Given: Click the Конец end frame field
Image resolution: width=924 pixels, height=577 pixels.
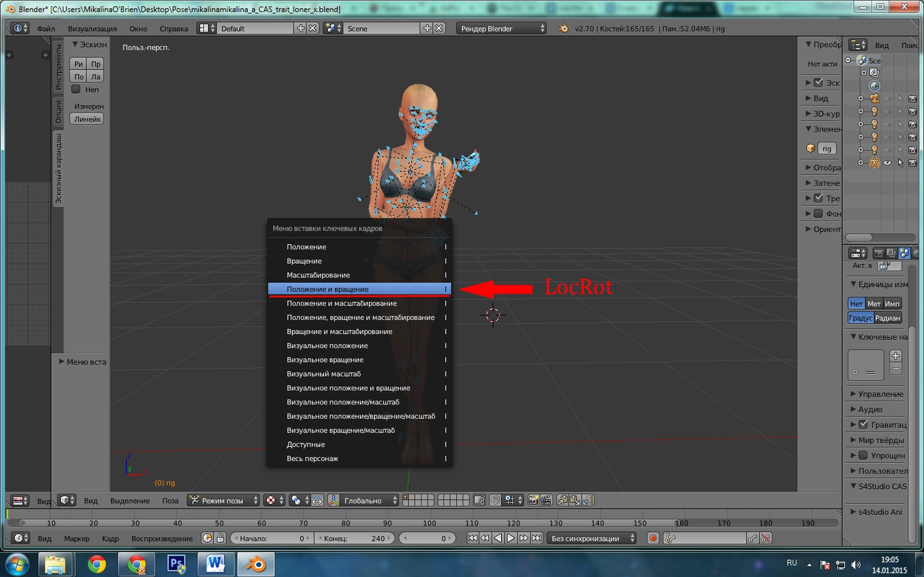Looking at the screenshot, I should (x=355, y=538).
